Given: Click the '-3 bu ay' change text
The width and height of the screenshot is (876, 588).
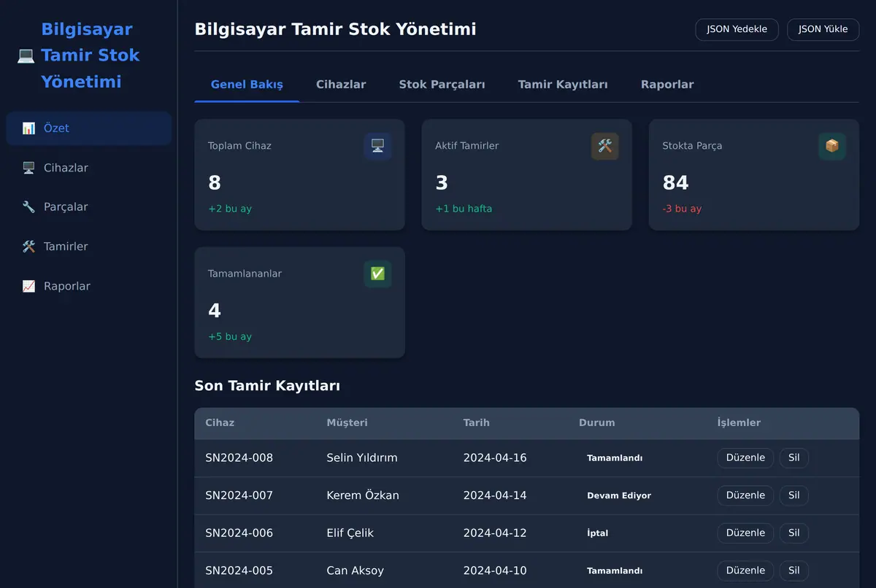Looking at the screenshot, I should click(x=682, y=209).
